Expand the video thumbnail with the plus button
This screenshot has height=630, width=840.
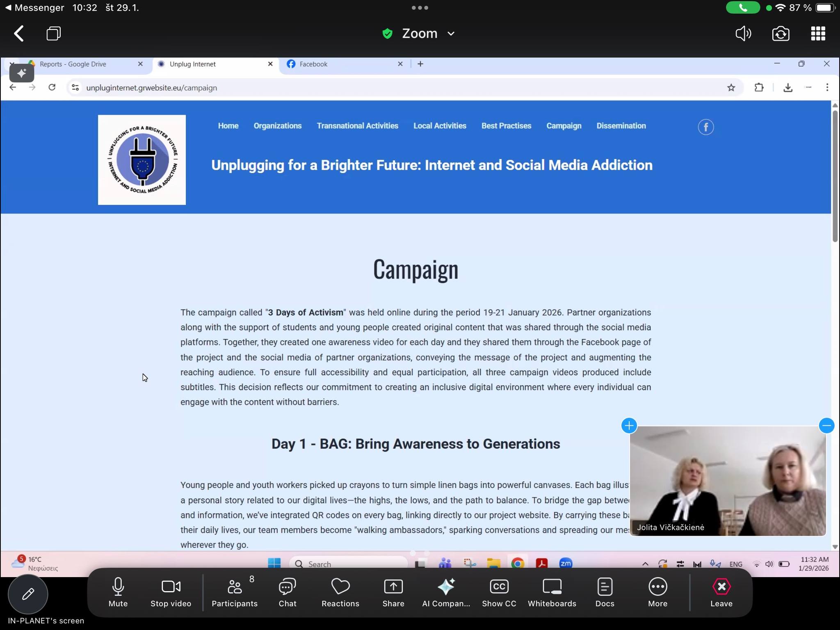(x=629, y=425)
